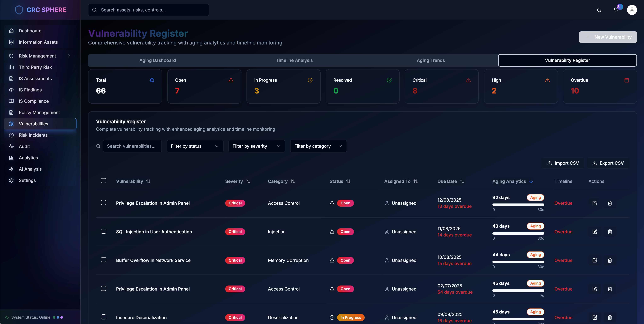Image resolution: width=644 pixels, height=324 pixels.
Task: Delete the Buffer Overflow vulnerability row
Action: coord(610,260)
